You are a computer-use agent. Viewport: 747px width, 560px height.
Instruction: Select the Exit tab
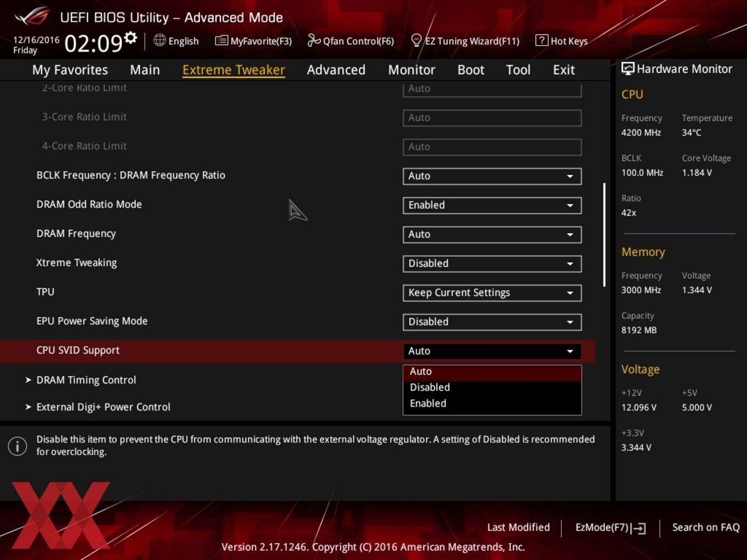pos(564,70)
